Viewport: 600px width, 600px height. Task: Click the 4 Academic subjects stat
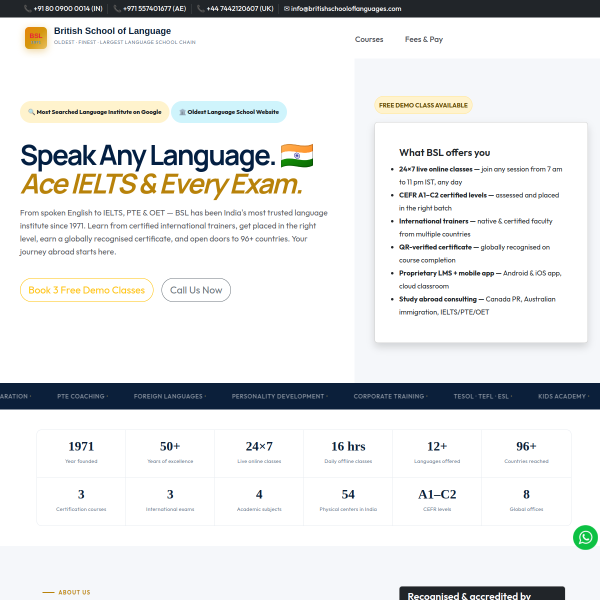259,501
